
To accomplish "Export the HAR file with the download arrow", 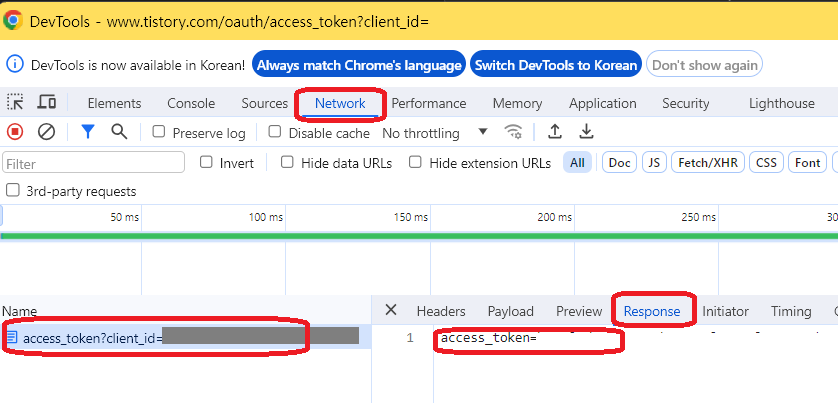I will 587,131.
